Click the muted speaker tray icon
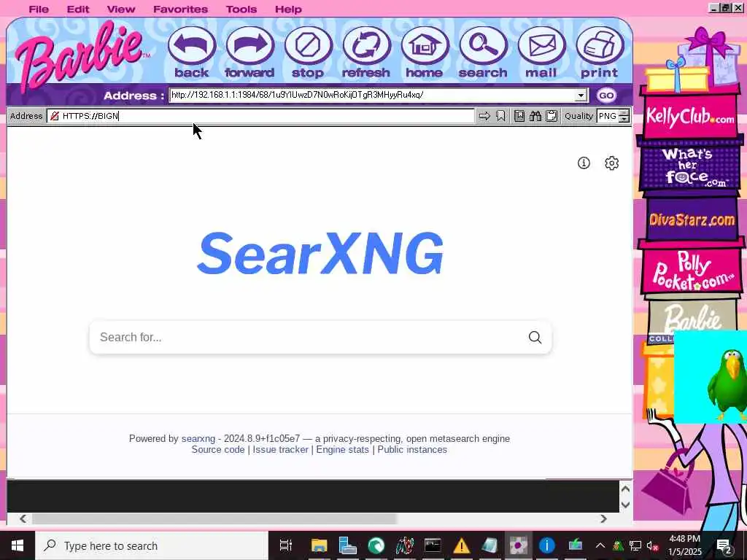Screen dimensions: 747x560 652,545
